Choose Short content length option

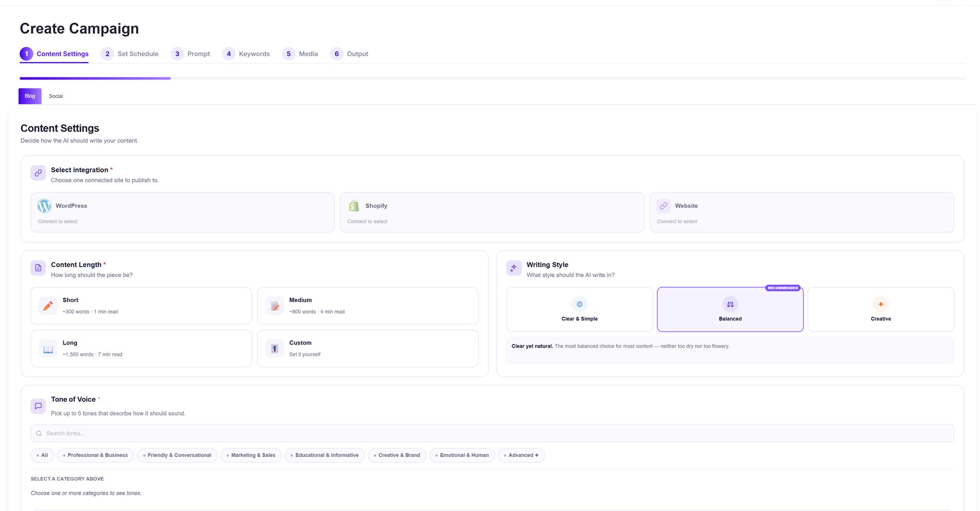[141, 306]
